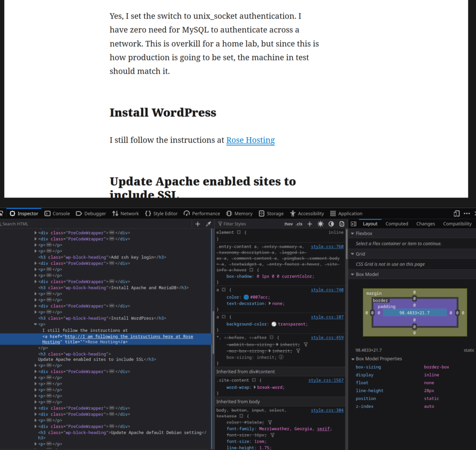The height and width of the screenshot is (450, 476).
Task: Open the DevTools three-dot options menu
Action: pyautogui.click(x=467, y=213)
